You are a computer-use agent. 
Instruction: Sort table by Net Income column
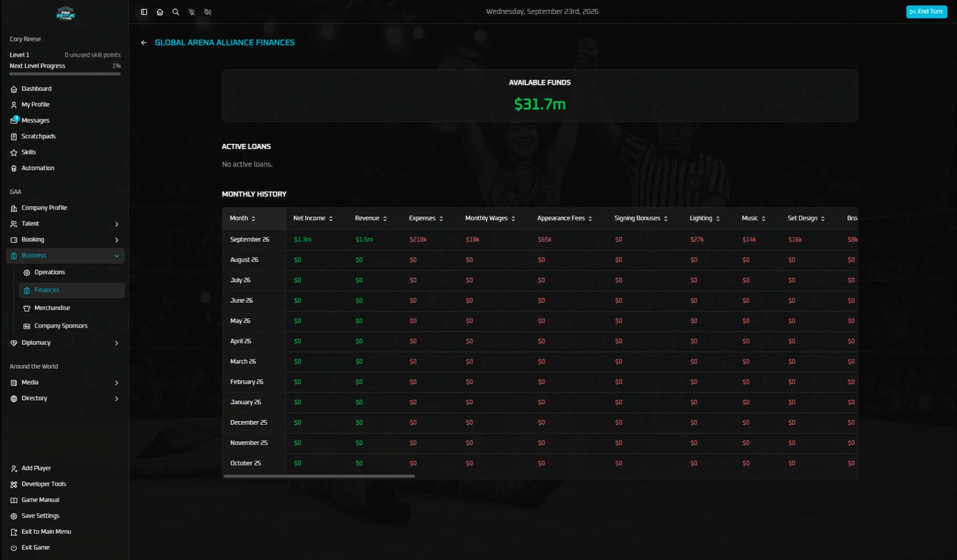point(313,218)
